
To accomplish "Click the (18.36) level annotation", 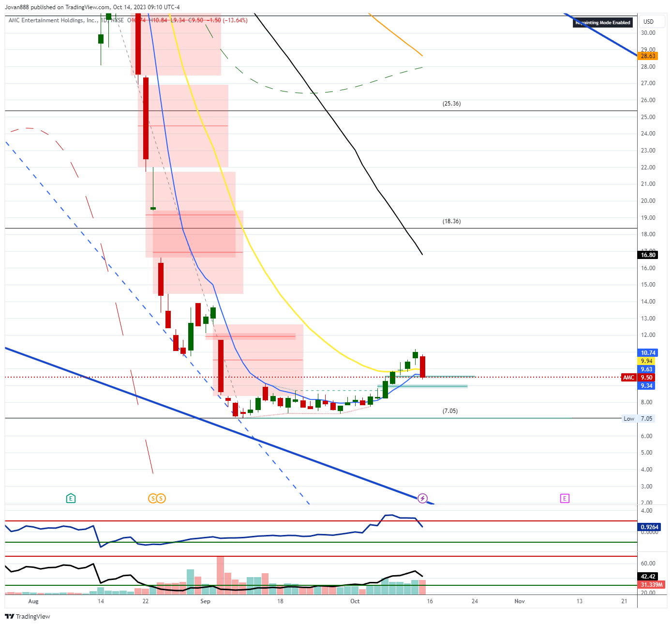I will [451, 221].
